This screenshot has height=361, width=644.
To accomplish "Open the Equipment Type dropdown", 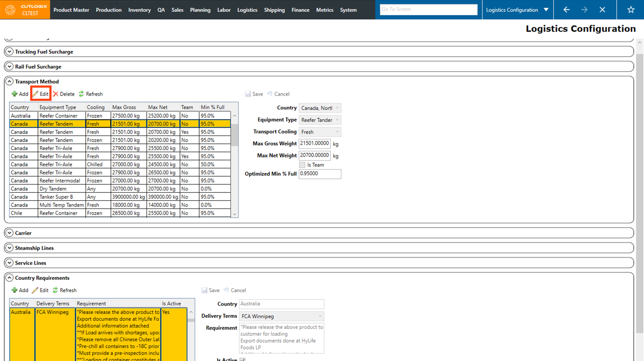I will 337,120.
